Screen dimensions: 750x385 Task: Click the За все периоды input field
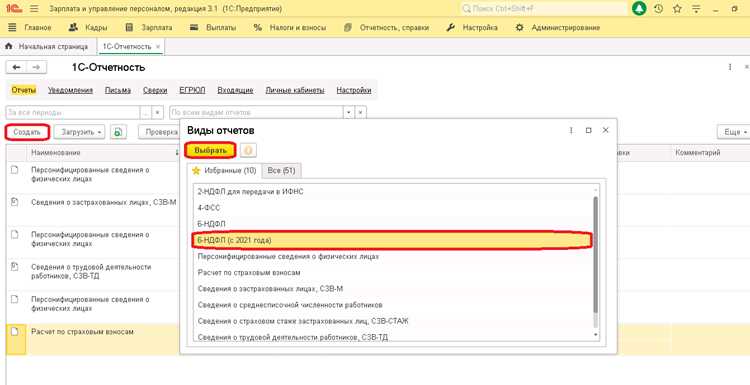tap(73, 112)
